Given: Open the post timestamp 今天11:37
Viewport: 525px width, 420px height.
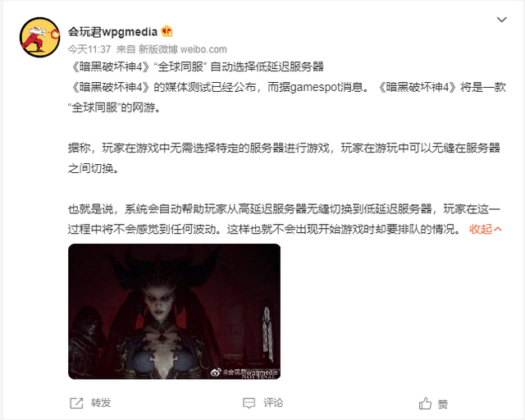Looking at the screenshot, I should tap(89, 49).
